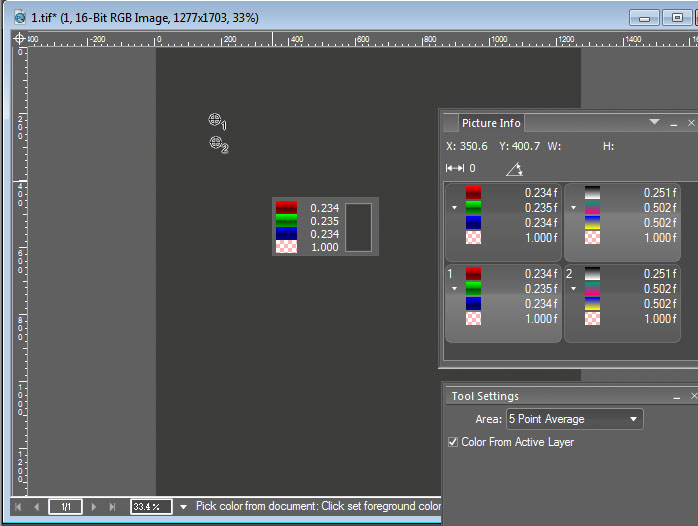Toggle Color From Active Layer checkbox
Screen dimensions: 698x526
click(453, 442)
